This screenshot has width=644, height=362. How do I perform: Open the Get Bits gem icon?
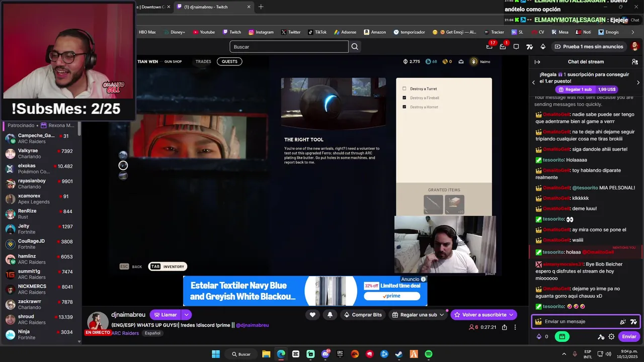543,47
